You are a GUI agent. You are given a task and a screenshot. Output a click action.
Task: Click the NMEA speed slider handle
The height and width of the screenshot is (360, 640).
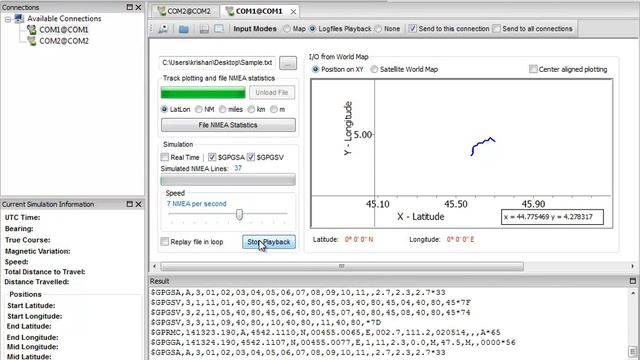pos(240,214)
